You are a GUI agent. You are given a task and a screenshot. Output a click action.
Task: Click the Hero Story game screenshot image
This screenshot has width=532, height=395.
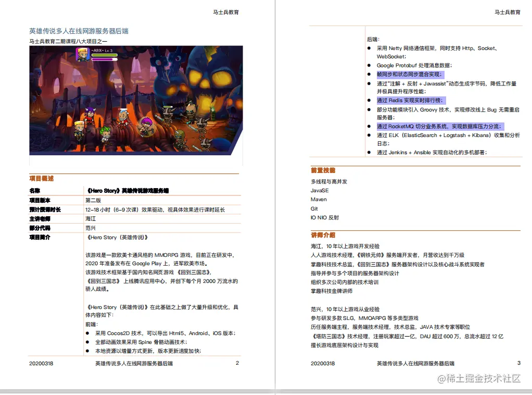tap(136, 101)
